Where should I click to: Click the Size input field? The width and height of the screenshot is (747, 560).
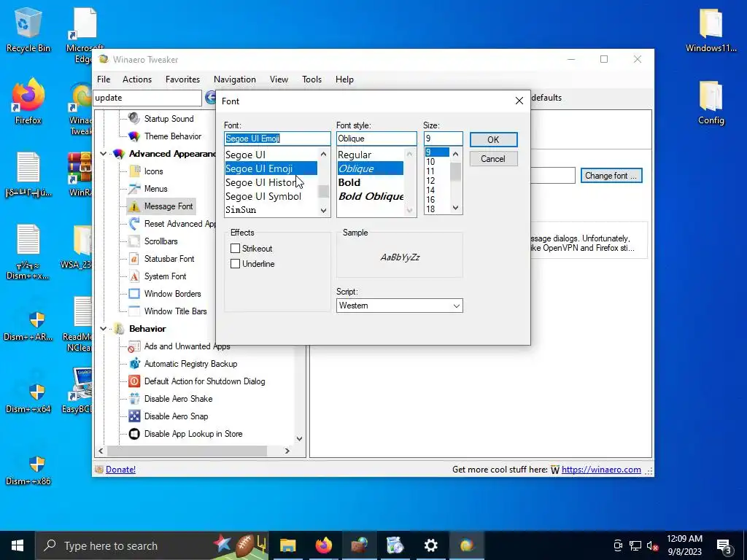pos(443,139)
